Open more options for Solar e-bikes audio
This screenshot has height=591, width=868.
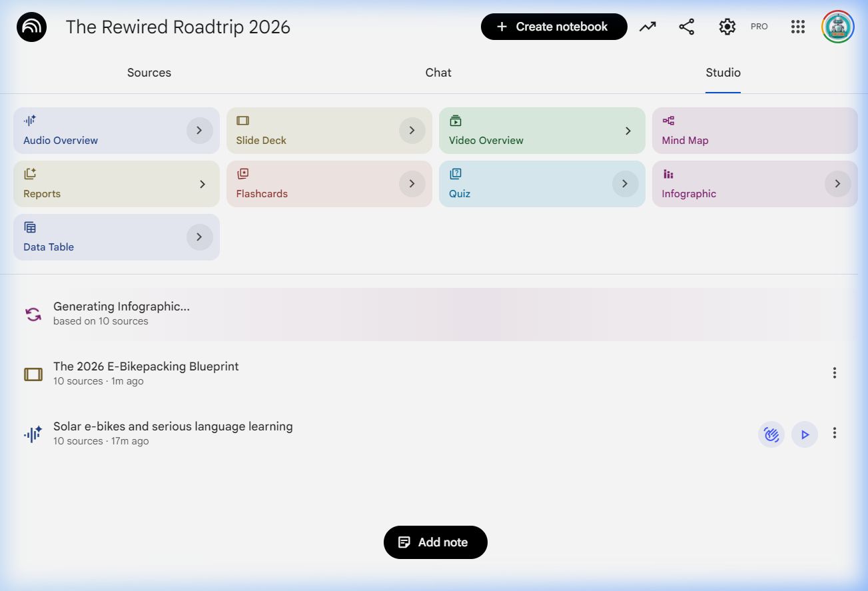pyautogui.click(x=834, y=433)
